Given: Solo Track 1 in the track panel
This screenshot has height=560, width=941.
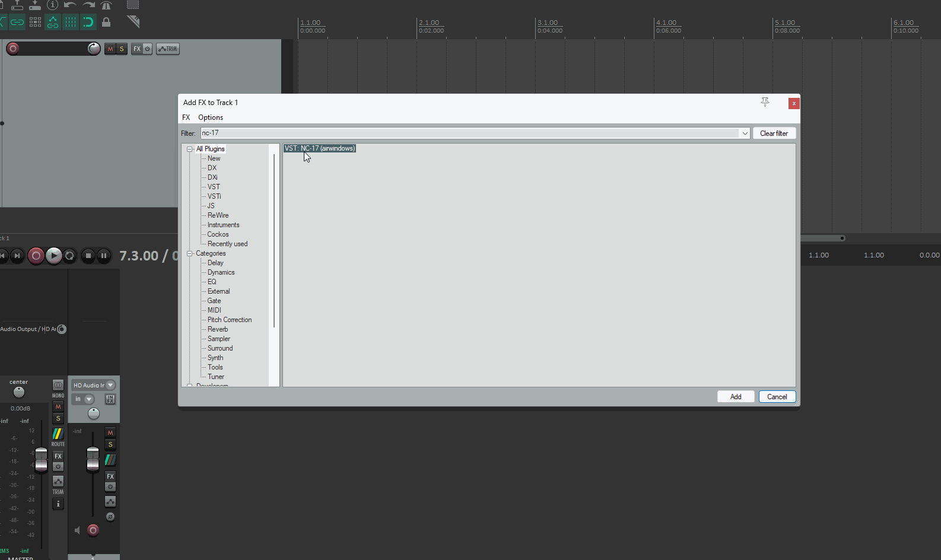Looking at the screenshot, I should pyautogui.click(x=122, y=49).
